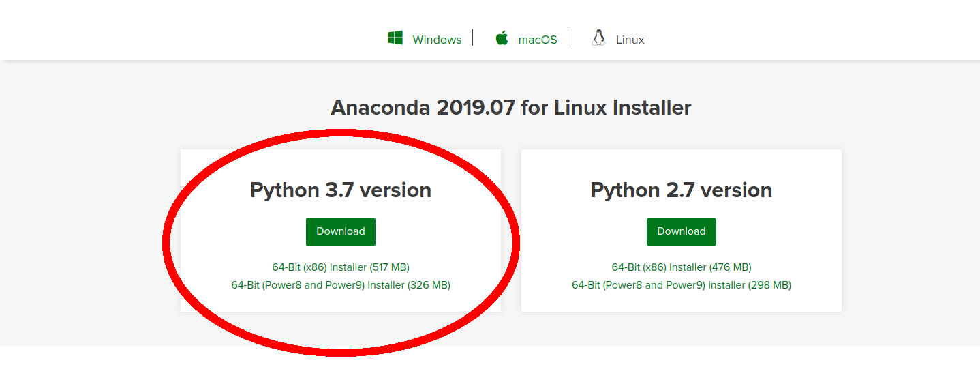Click the Python 2.7 version heading
This screenshot has height=382, width=980.
tap(682, 190)
